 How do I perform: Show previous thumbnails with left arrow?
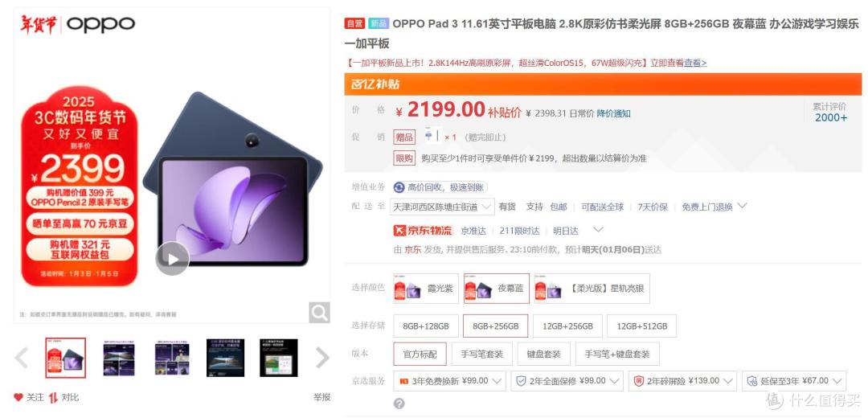(x=22, y=358)
